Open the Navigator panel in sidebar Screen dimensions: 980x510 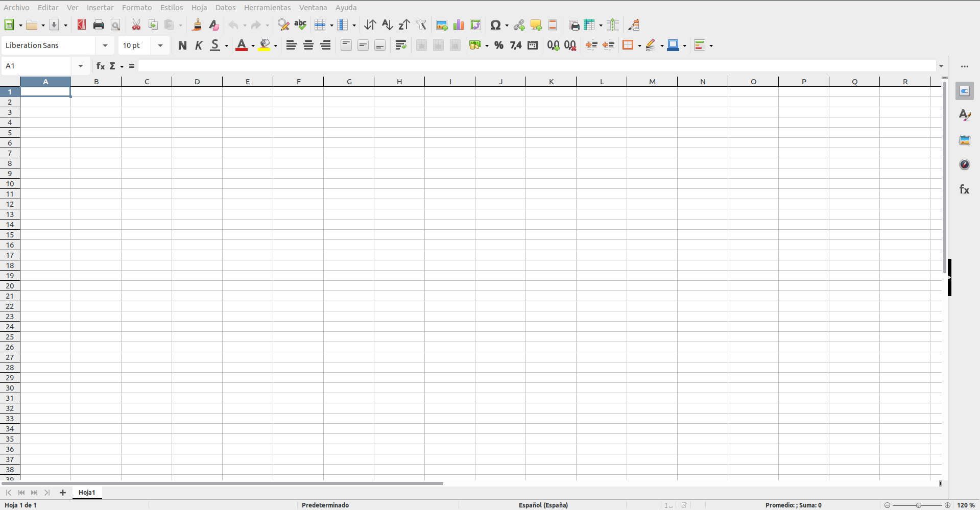(964, 165)
